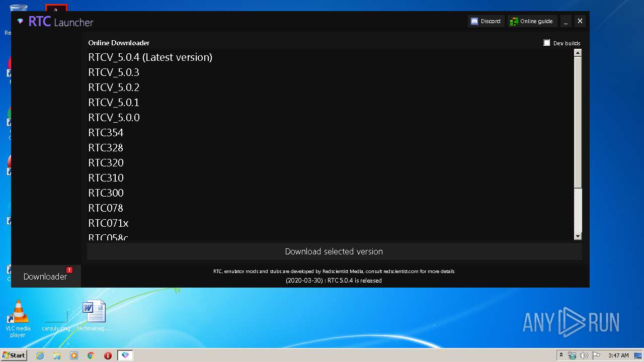
Task: Click the version list scroll down arrow
Action: 578,236
